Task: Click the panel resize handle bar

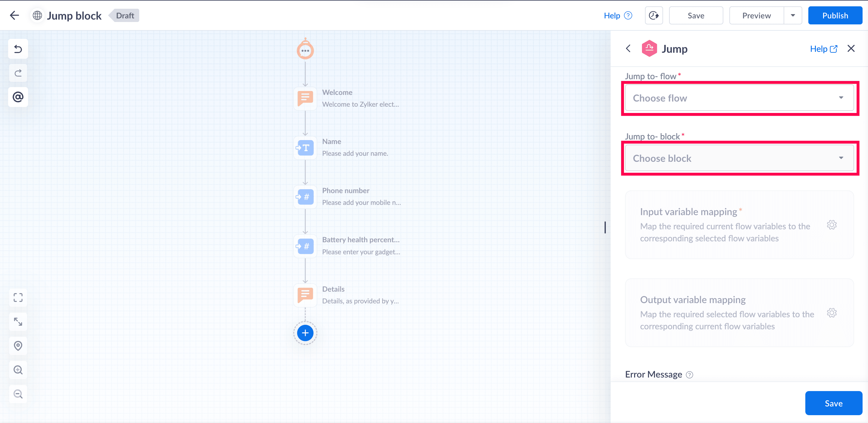Action: 605,227
